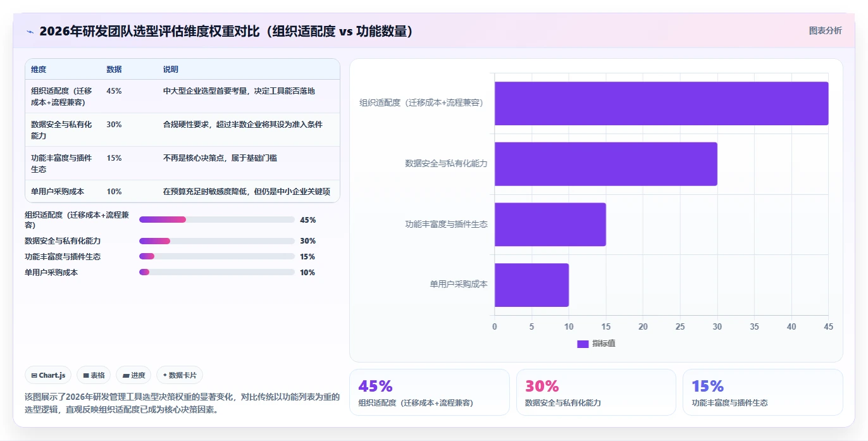Click the 维度 column header

tap(39, 70)
